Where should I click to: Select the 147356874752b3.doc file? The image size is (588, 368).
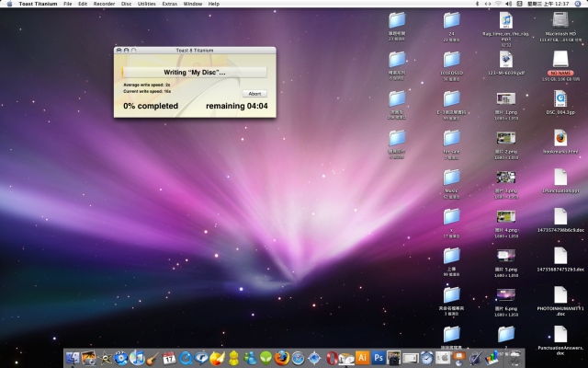coord(560,256)
